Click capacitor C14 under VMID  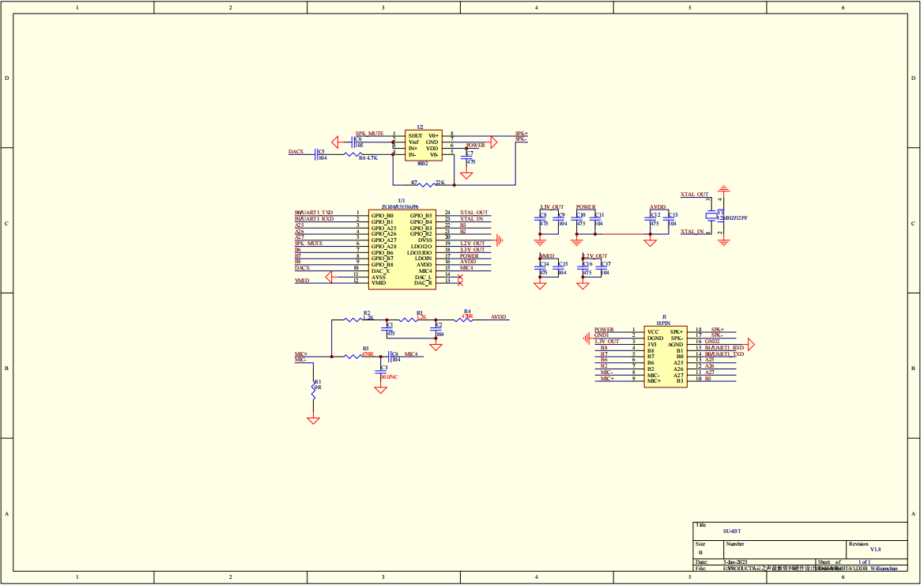pos(540,268)
